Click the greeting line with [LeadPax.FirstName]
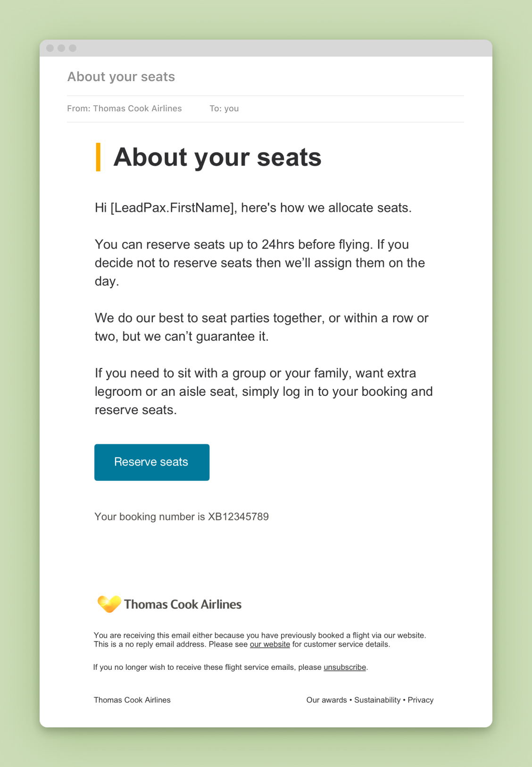 click(x=253, y=208)
